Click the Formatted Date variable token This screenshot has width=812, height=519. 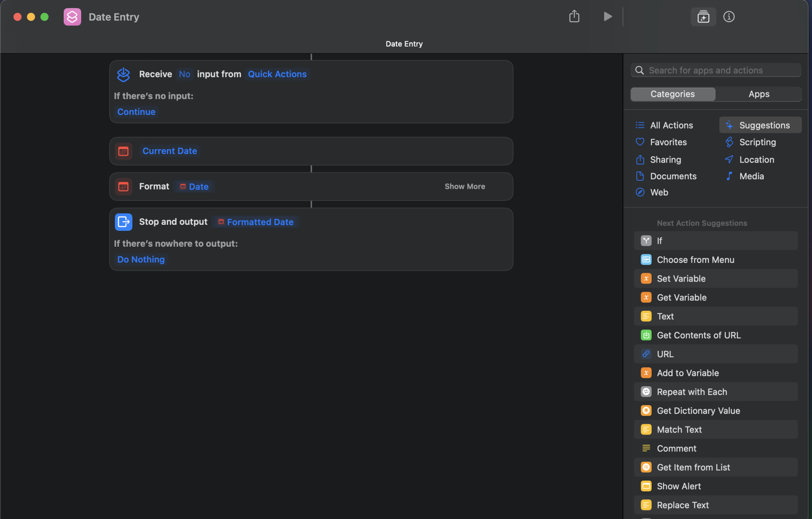[x=256, y=222]
